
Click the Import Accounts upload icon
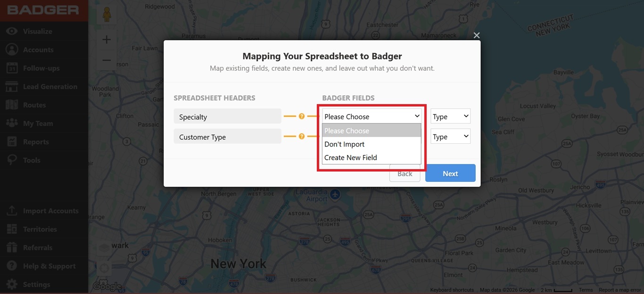(x=12, y=211)
